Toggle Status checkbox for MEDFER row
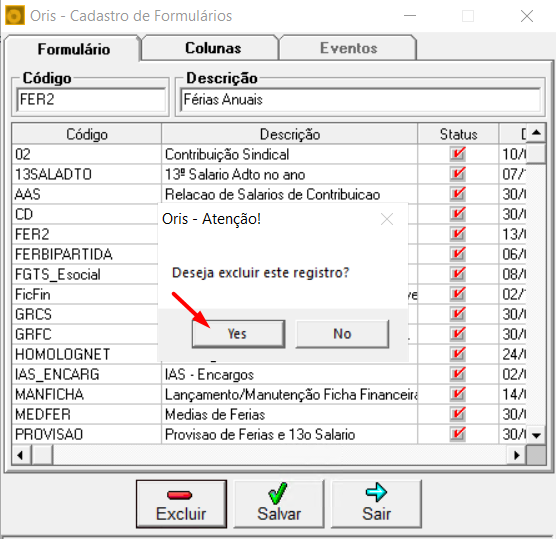Image resolution: width=556 pixels, height=539 pixels. point(457,414)
